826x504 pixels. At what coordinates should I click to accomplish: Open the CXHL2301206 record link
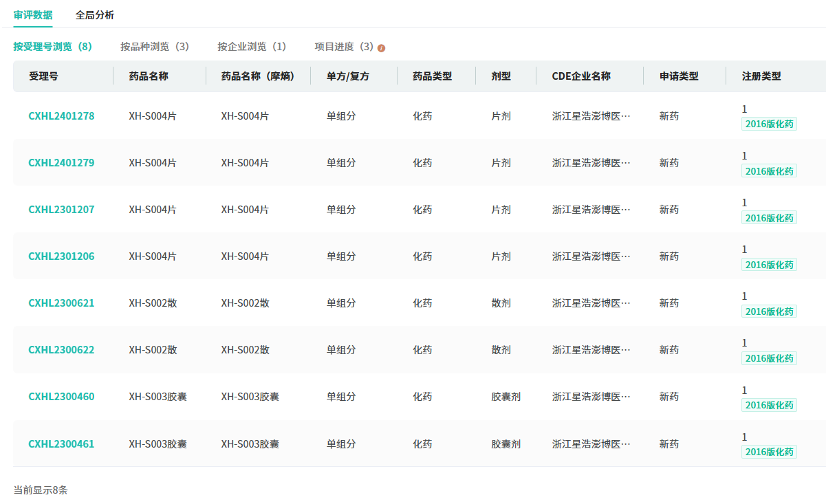click(x=61, y=256)
